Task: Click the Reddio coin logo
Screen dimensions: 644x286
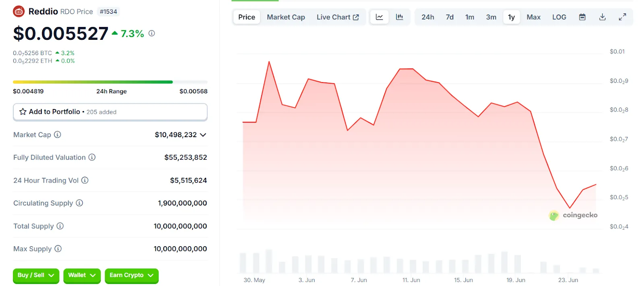Action: pos(19,11)
